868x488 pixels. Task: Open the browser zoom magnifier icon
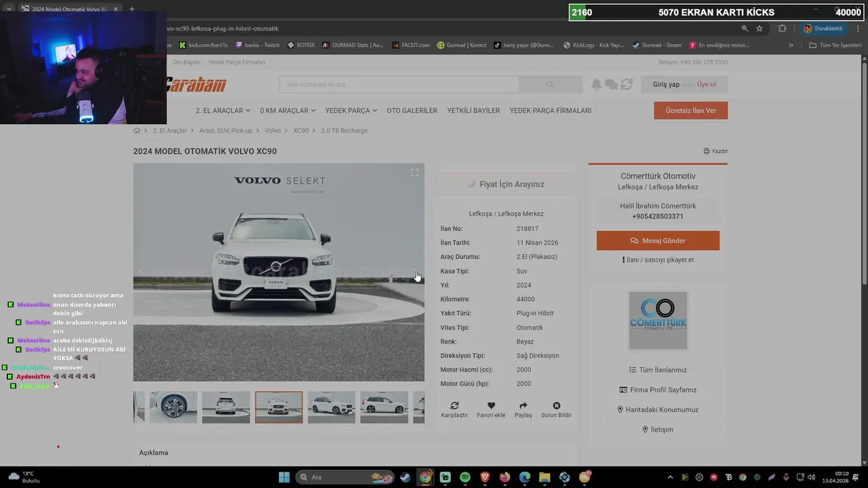click(745, 28)
